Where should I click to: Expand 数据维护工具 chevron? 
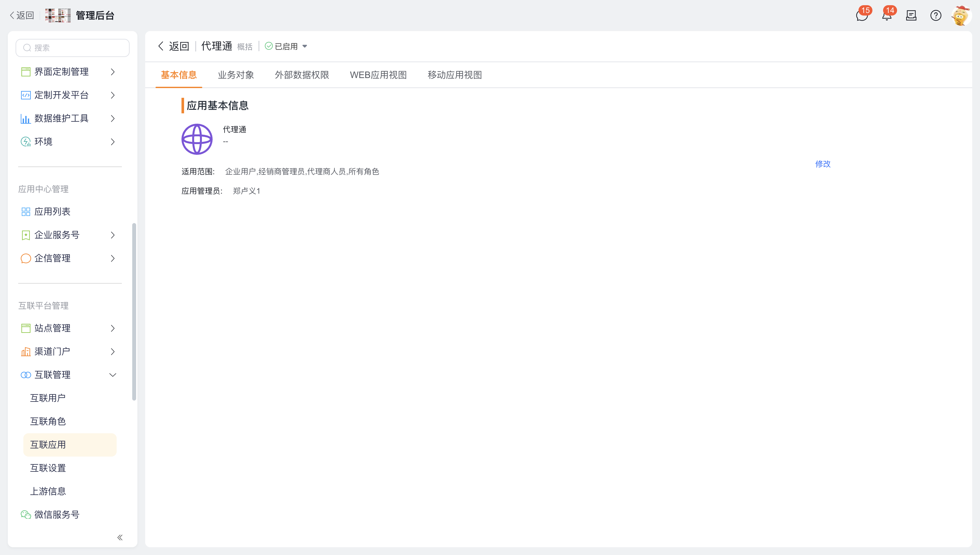click(112, 119)
